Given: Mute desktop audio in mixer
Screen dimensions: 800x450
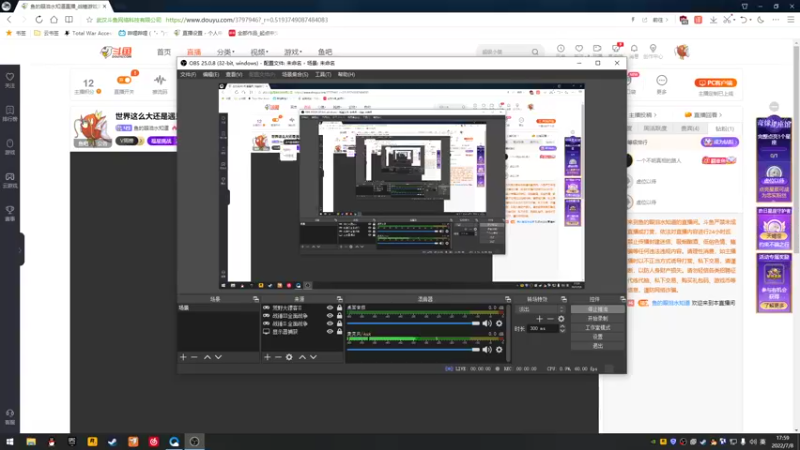Looking at the screenshot, I should (487, 323).
